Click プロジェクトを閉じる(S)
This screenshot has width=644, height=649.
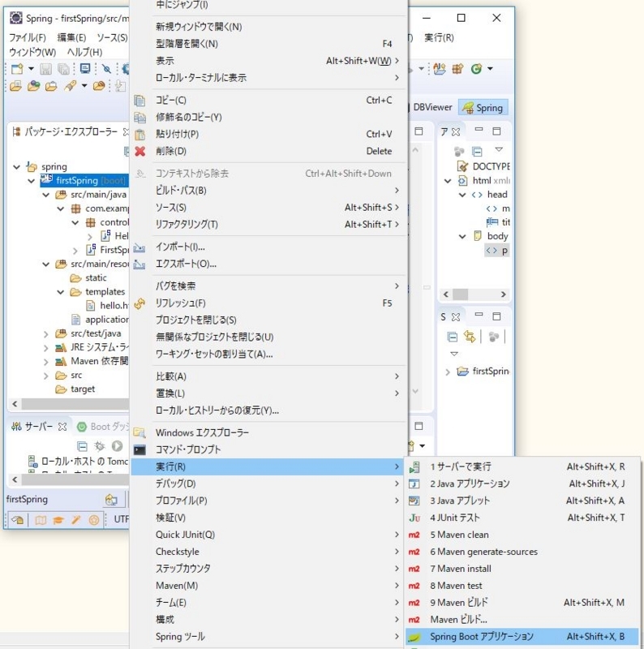pos(268,320)
